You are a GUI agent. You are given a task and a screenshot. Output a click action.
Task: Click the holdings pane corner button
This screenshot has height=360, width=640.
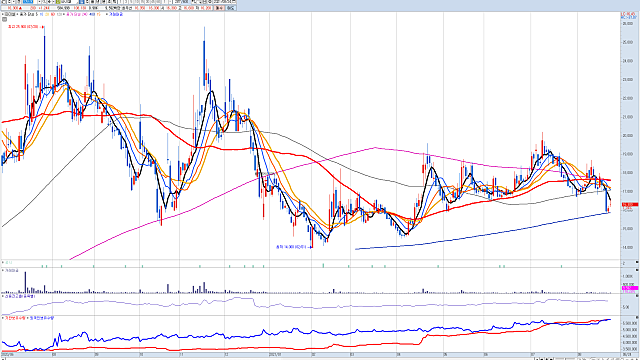(x=637, y=317)
